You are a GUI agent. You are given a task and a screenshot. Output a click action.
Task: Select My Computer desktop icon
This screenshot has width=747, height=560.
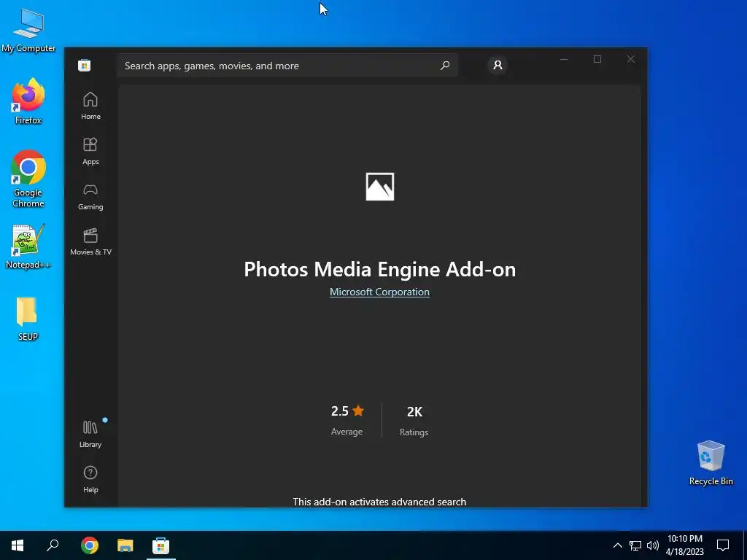click(x=28, y=30)
